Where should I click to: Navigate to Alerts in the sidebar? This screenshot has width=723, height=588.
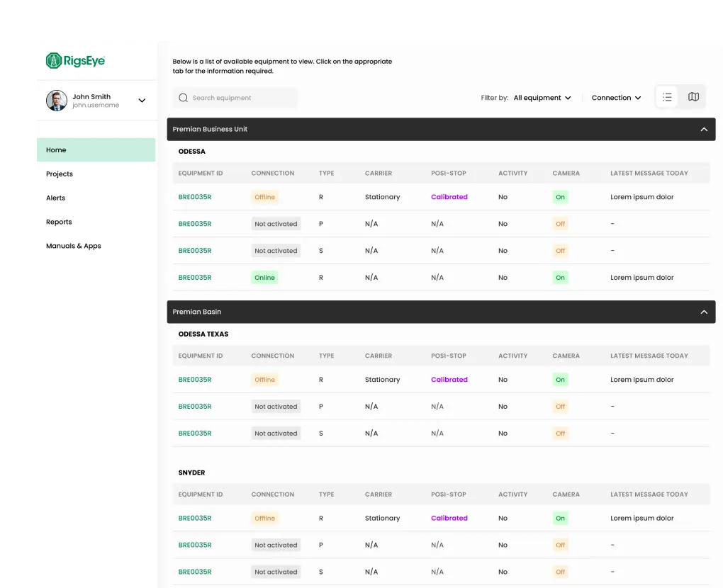[x=55, y=198]
